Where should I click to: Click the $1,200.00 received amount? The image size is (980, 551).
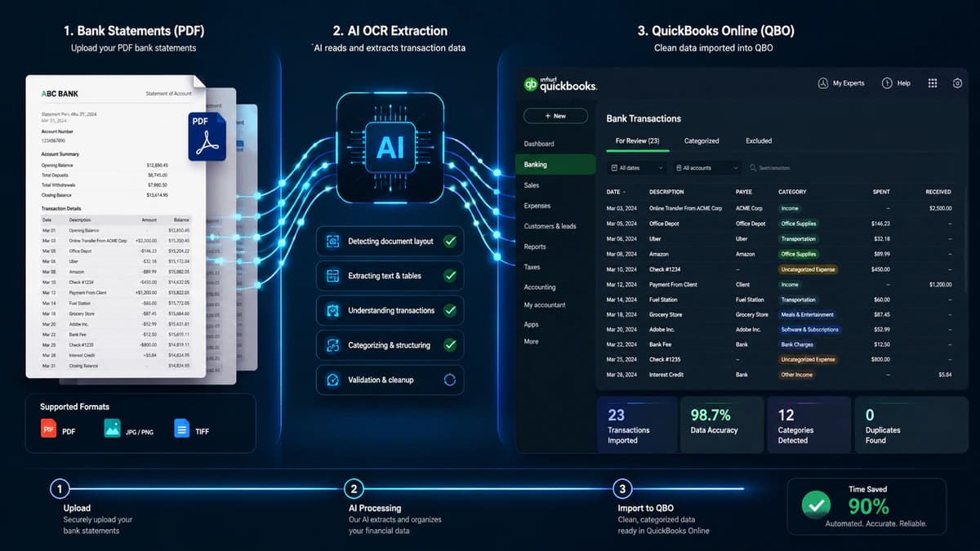click(x=940, y=284)
